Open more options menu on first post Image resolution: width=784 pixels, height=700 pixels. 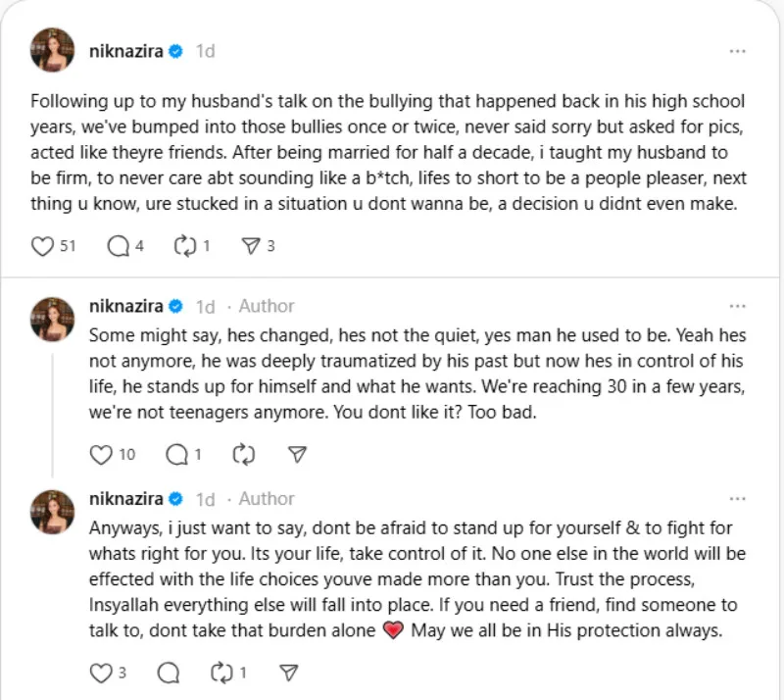(737, 50)
